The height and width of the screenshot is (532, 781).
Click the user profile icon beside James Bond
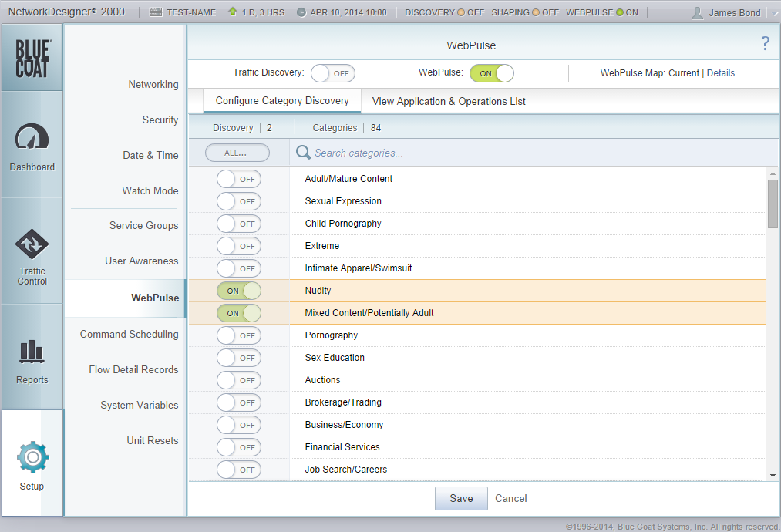697,12
